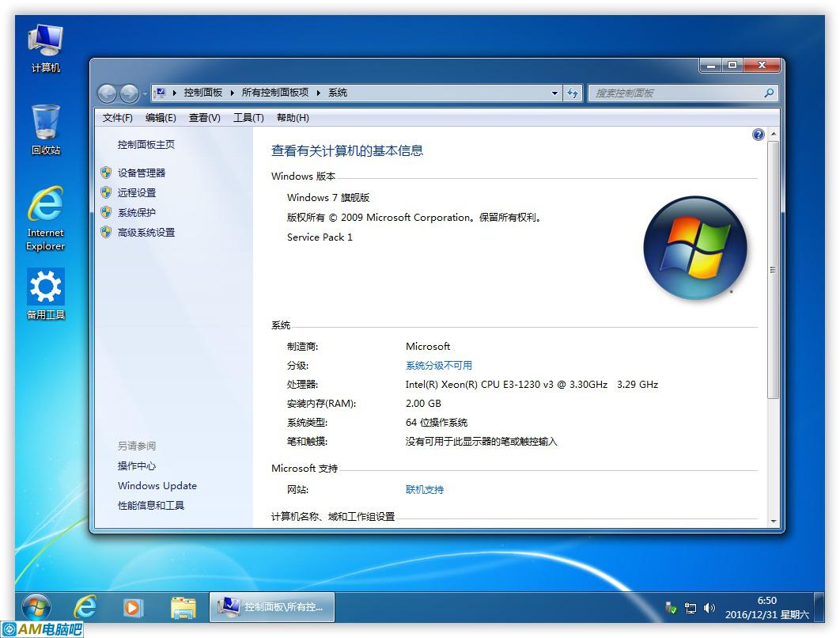Screen dimensions: 840x638
Task: Open Windows Media Player from taskbar
Action: (x=132, y=607)
